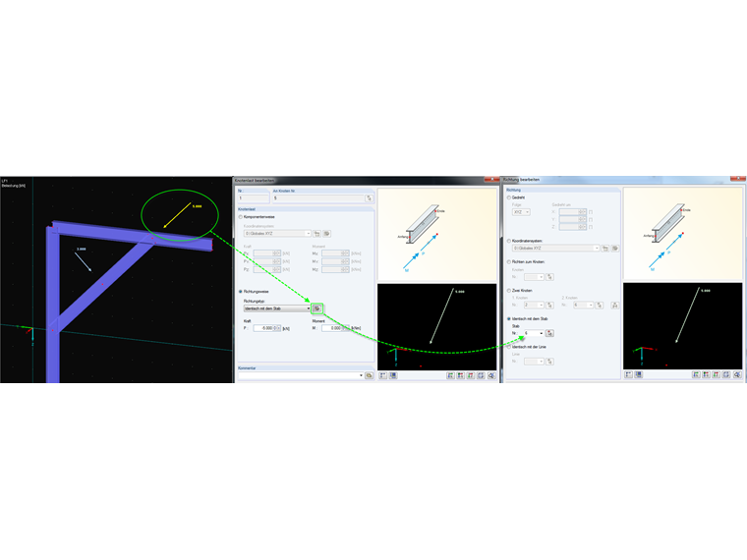747x560 pixels.
Task: Click new coordinate system icon in Knotenlast dialog
Action: (x=316, y=234)
